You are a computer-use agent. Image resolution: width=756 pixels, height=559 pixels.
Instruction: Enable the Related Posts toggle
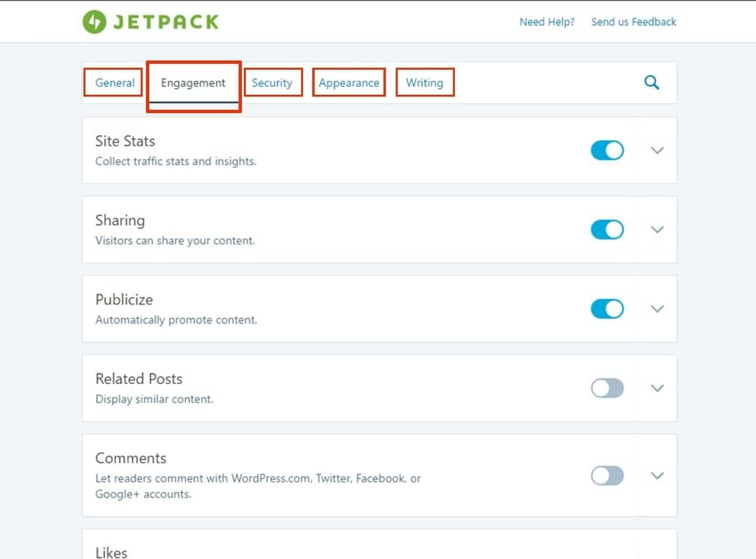607,388
